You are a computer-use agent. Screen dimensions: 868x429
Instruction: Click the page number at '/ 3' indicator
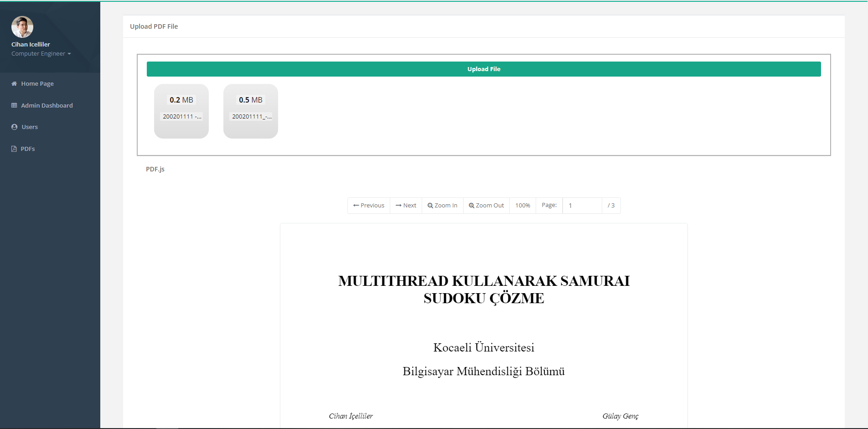tap(611, 205)
